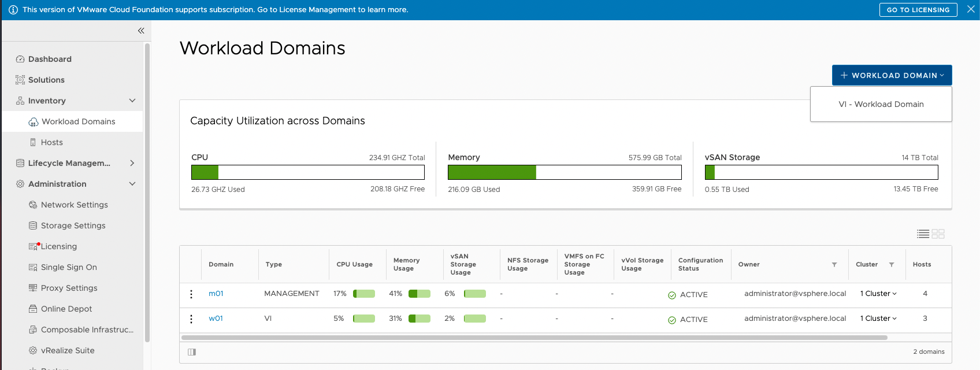Collapse the Administration section chevron
The width and height of the screenshot is (980, 370).
[x=132, y=184]
